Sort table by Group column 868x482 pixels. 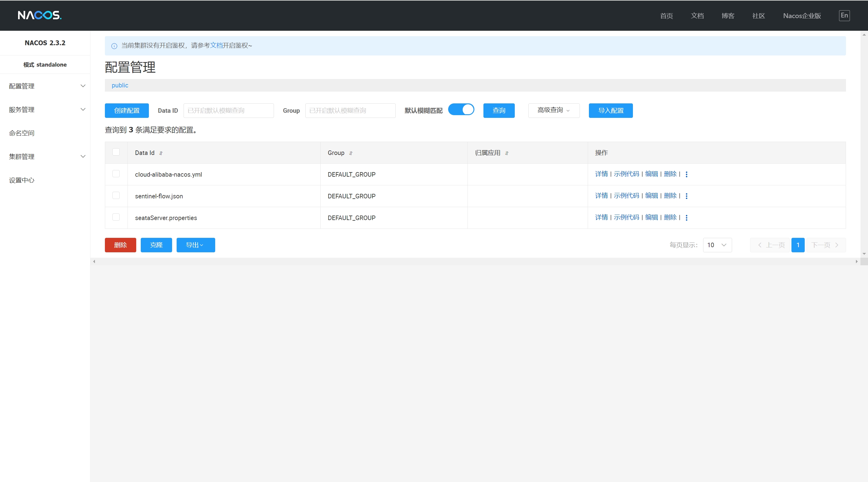click(x=351, y=153)
